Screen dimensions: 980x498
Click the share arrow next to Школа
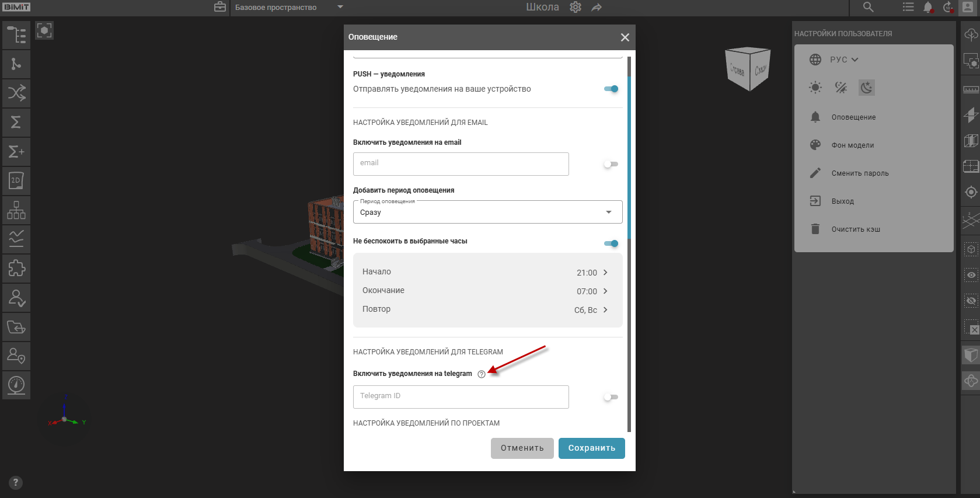pyautogui.click(x=597, y=8)
